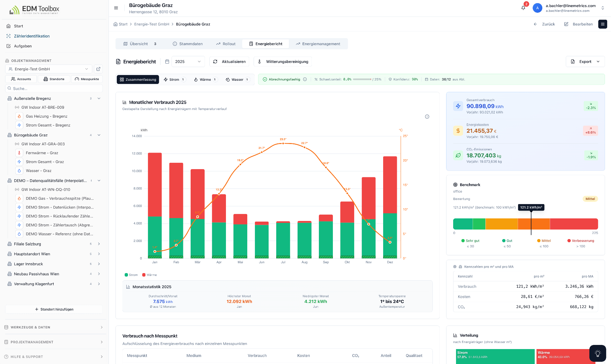Click the user avatar A
Image resolution: width=611 pixels, height=364 pixels.
click(537, 8)
